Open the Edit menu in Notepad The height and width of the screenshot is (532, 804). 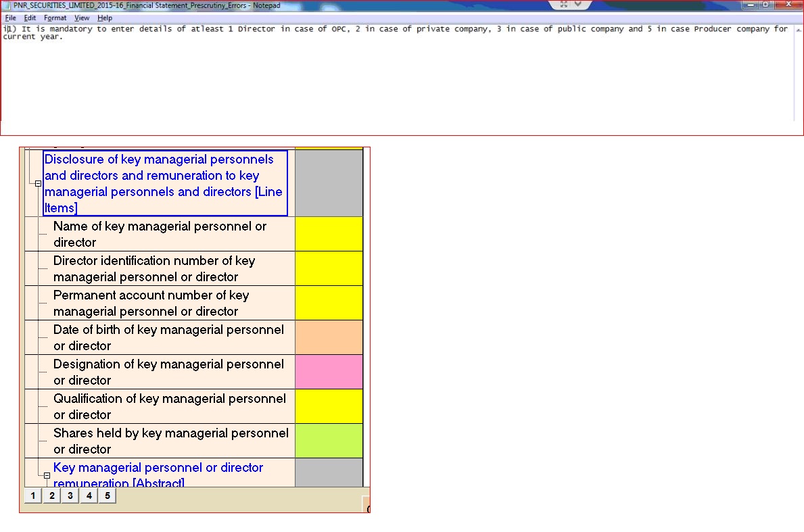click(x=30, y=18)
